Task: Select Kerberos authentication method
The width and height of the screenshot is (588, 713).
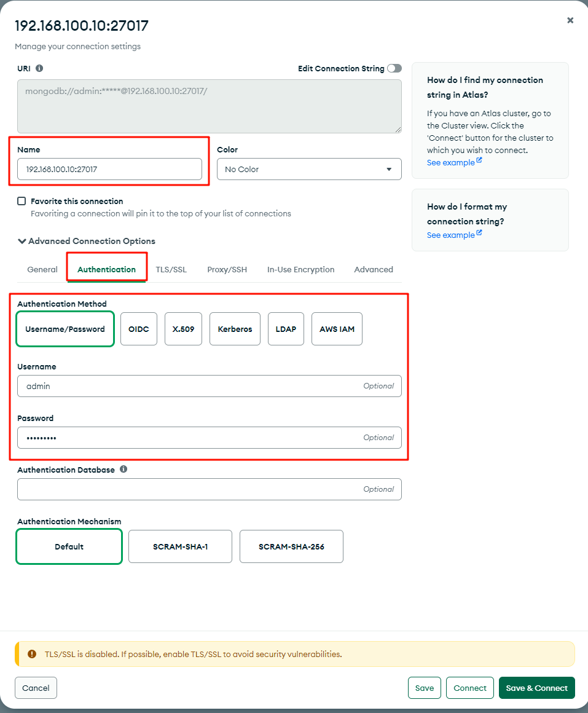Action: (235, 329)
